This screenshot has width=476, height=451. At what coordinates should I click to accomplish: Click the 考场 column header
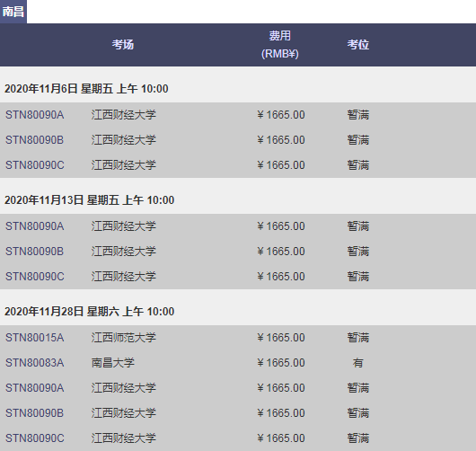(x=123, y=45)
